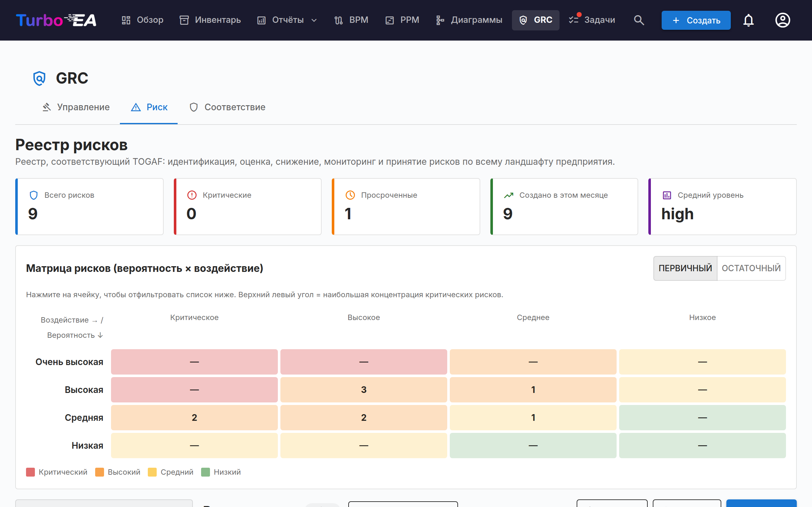Click the Критический red legend swatch

click(30, 472)
